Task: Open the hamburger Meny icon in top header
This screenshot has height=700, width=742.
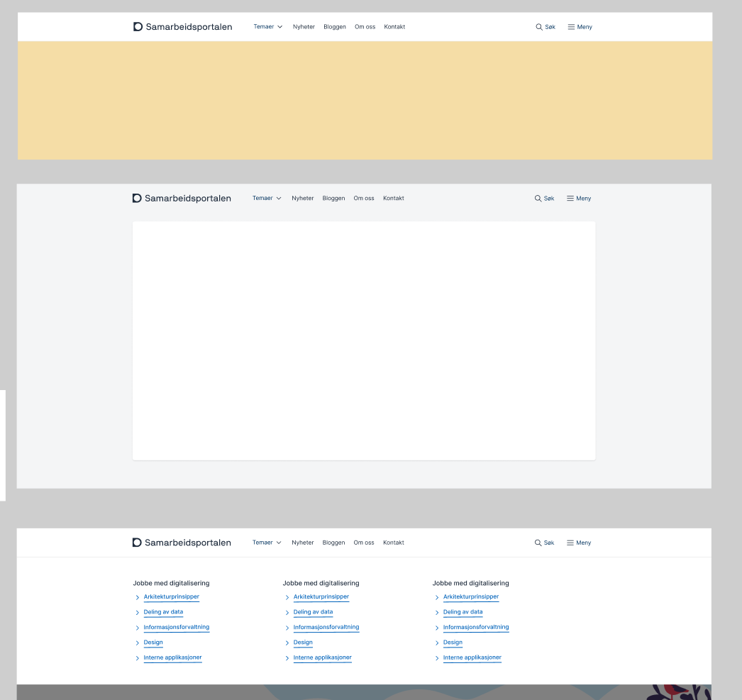Action: click(x=570, y=26)
